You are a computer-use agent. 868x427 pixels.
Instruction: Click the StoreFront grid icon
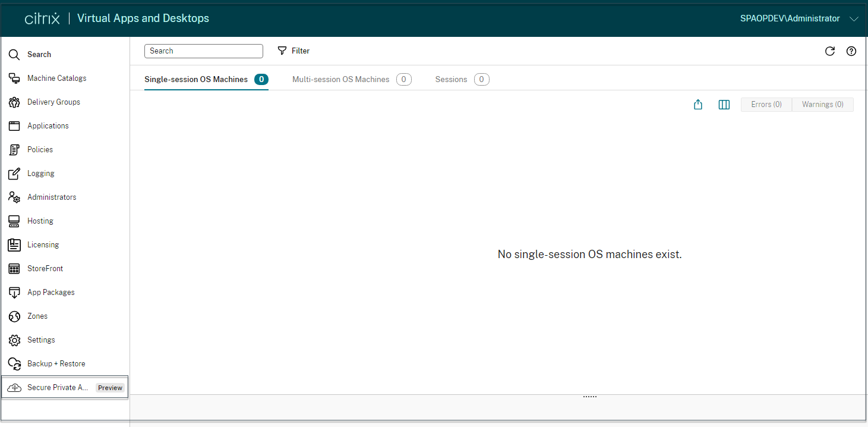[14, 269]
